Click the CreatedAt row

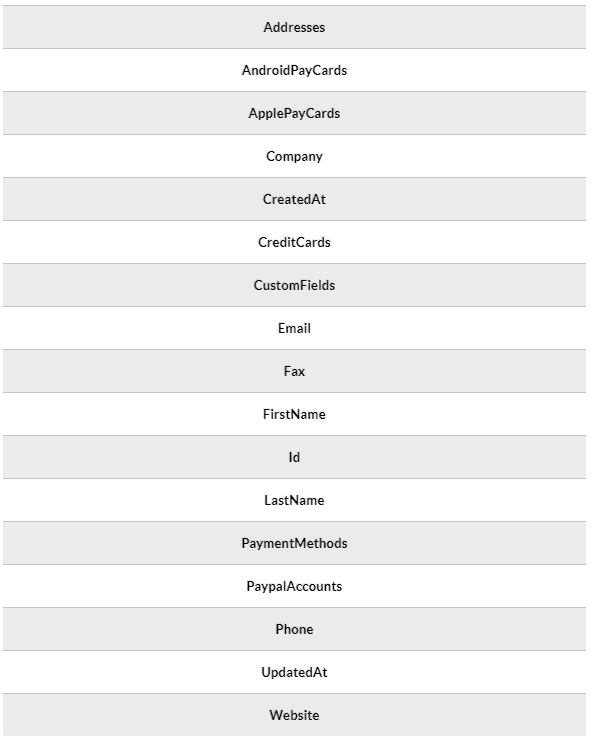pos(294,199)
